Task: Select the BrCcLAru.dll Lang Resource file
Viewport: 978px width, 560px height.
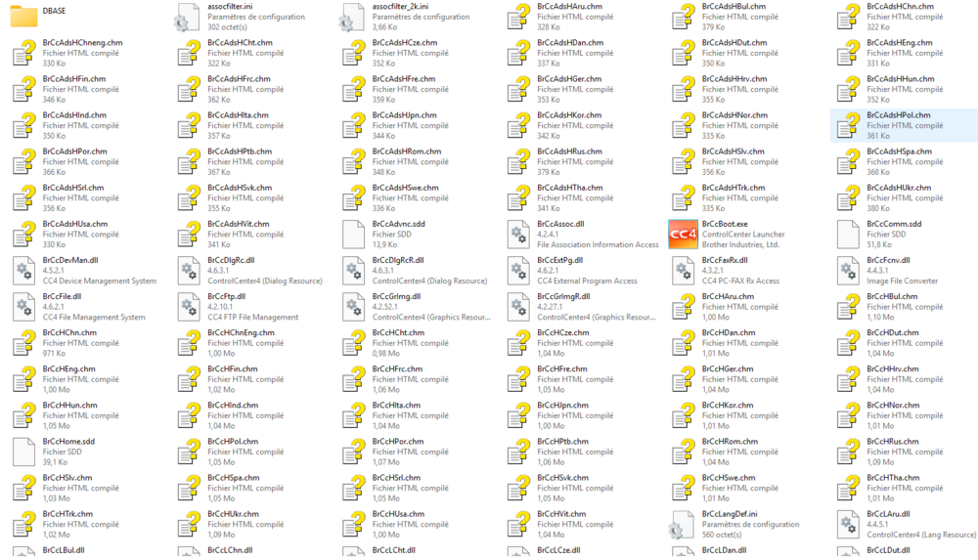Action: [x=848, y=525]
